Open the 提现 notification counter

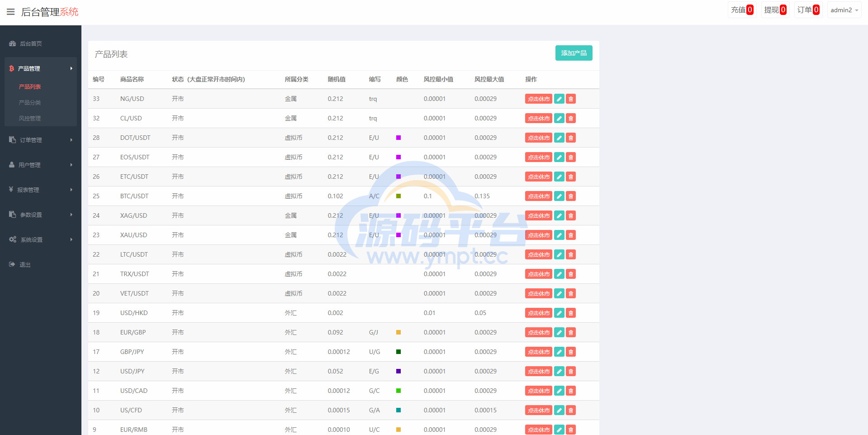(775, 10)
